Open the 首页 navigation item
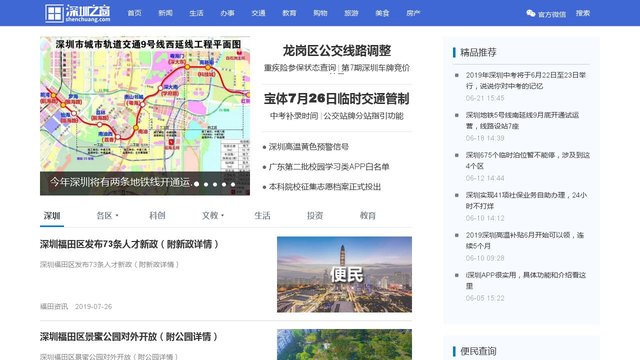640x360 pixels. point(134,13)
